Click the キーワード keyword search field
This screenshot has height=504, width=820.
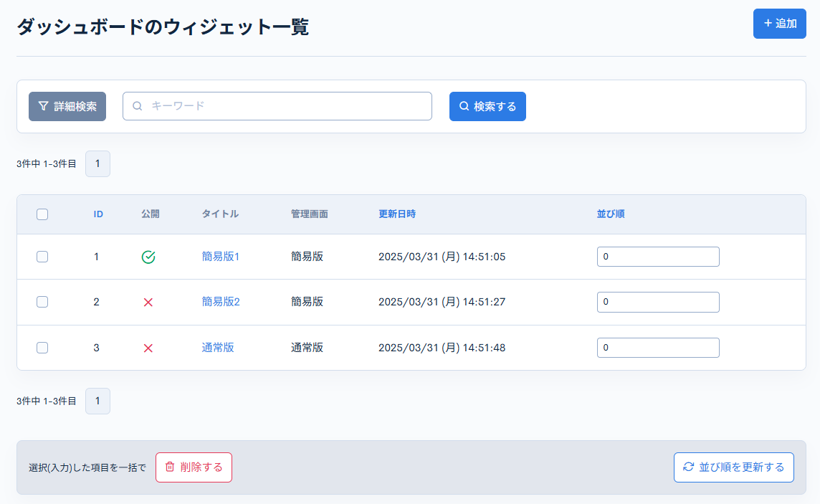[x=277, y=105]
